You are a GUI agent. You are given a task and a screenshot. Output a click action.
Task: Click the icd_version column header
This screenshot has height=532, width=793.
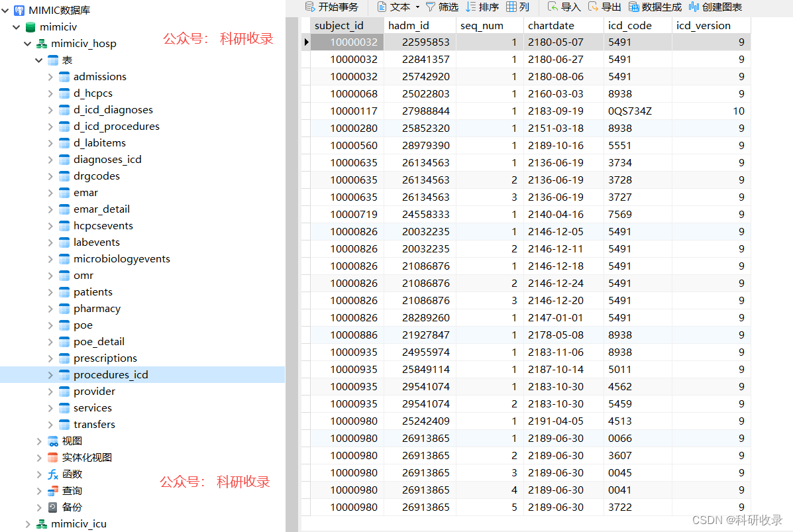coord(711,25)
